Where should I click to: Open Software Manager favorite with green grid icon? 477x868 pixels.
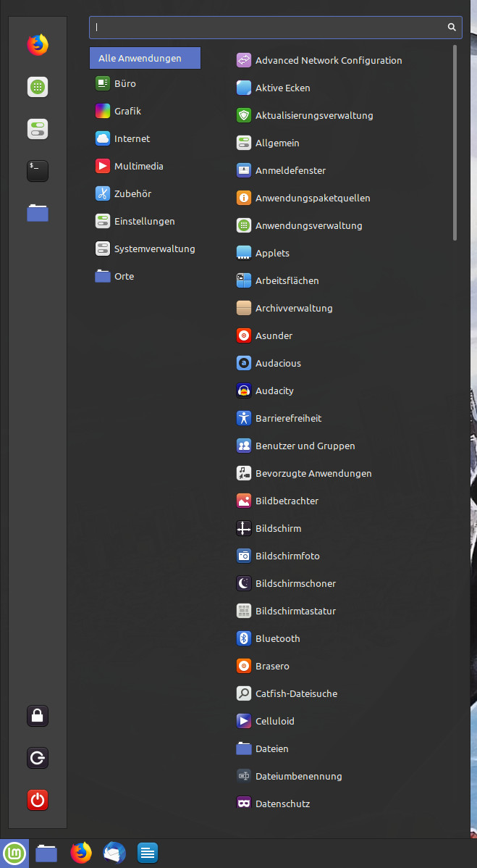[x=38, y=87]
